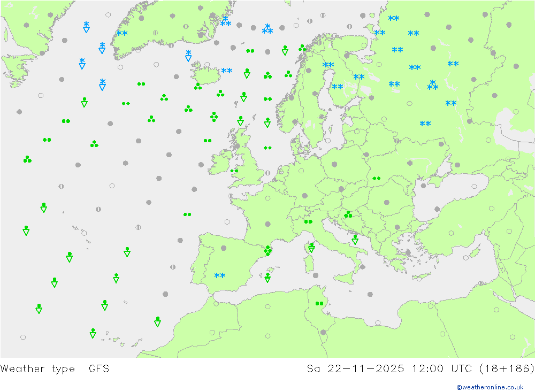Click the light rain symbol over western Ukraine
Image resolution: width=535 pixels, height=392 pixels.
click(376, 178)
